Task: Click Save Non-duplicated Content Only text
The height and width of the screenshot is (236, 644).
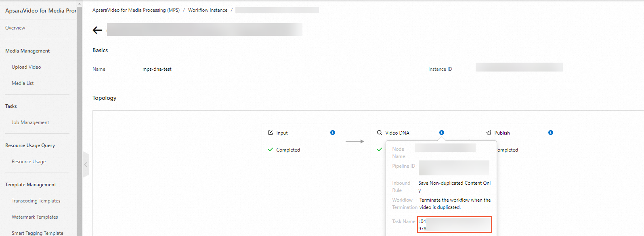Action: tap(455, 187)
